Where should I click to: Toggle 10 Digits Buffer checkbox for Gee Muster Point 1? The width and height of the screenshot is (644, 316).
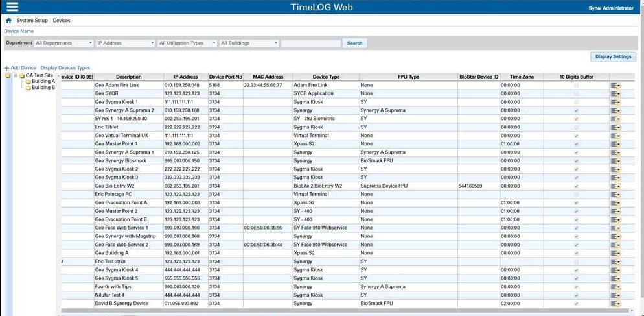(x=576, y=143)
